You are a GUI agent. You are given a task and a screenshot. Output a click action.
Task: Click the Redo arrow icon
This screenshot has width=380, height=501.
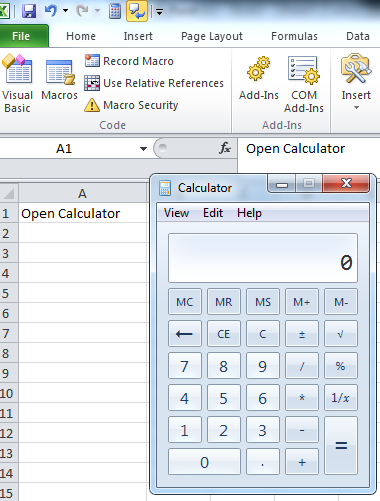pos(82,11)
